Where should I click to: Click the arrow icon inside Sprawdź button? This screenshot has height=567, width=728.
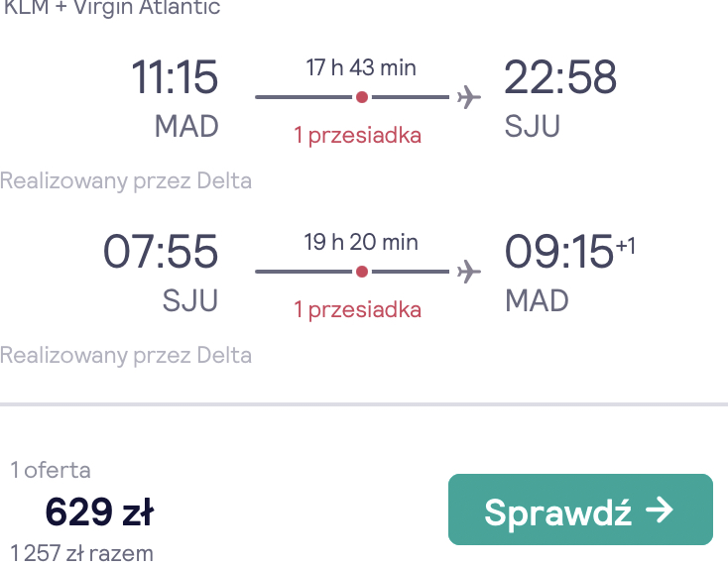(660, 510)
